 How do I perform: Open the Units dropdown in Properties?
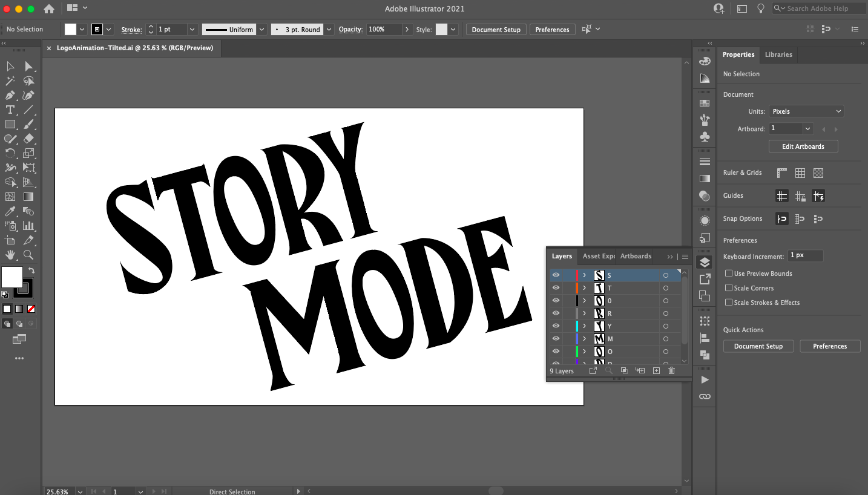[x=806, y=111]
